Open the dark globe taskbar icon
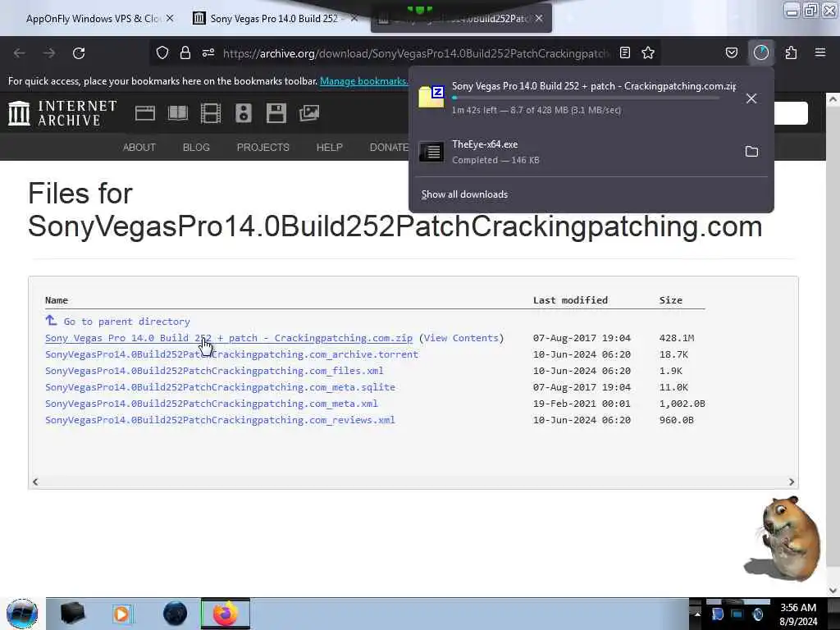The width and height of the screenshot is (840, 630). click(x=176, y=614)
